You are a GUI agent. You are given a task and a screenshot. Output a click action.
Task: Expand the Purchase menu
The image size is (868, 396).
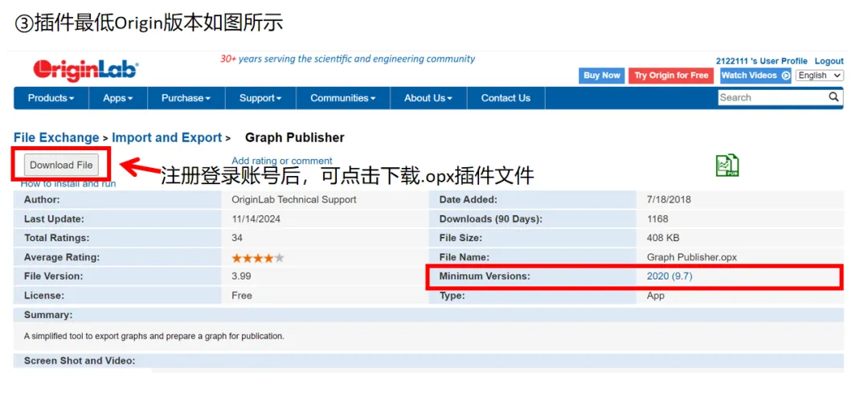186,98
